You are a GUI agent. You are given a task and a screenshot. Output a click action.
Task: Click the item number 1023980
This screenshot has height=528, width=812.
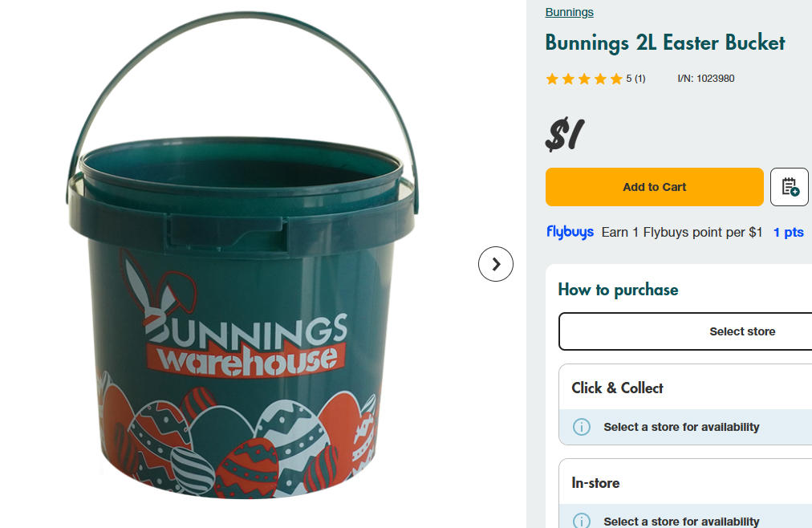pyautogui.click(x=705, y=79)
